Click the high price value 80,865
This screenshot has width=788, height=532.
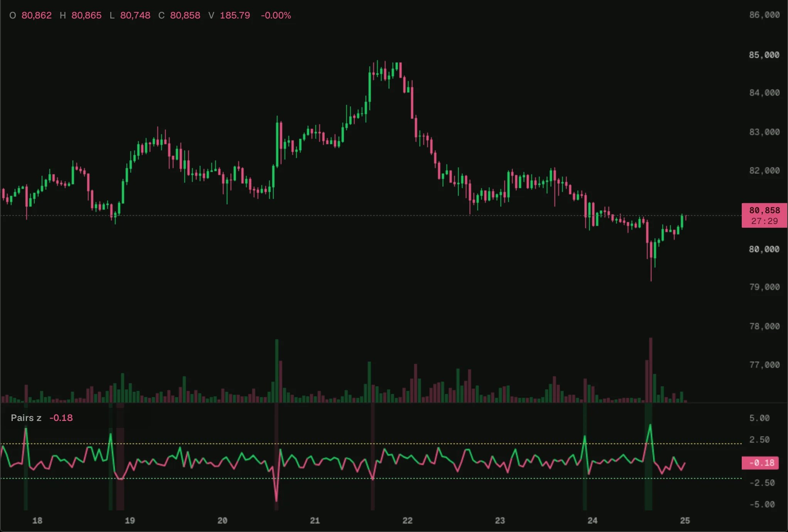[86, 15]
